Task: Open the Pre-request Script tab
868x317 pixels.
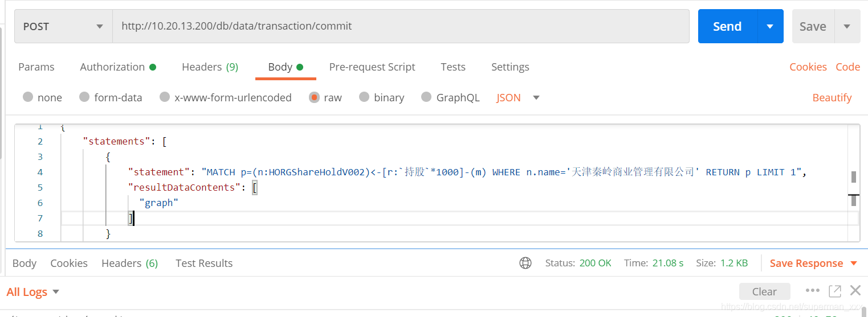Action: (372, 67)
